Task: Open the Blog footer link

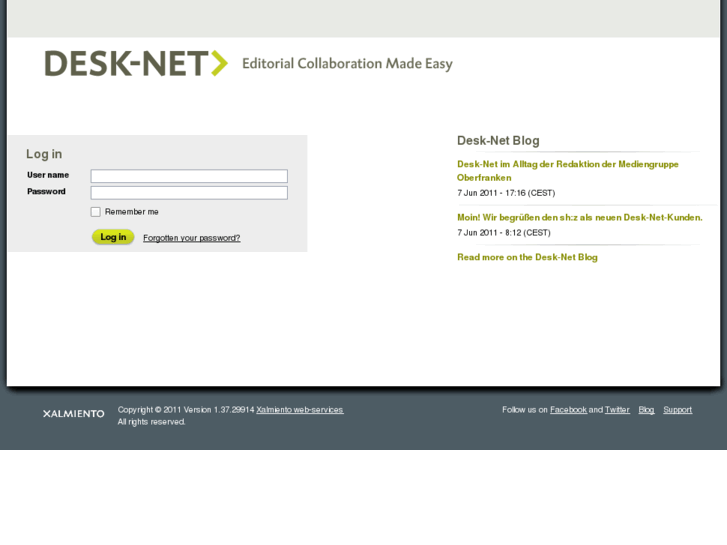Action: (x=646, y=410)
